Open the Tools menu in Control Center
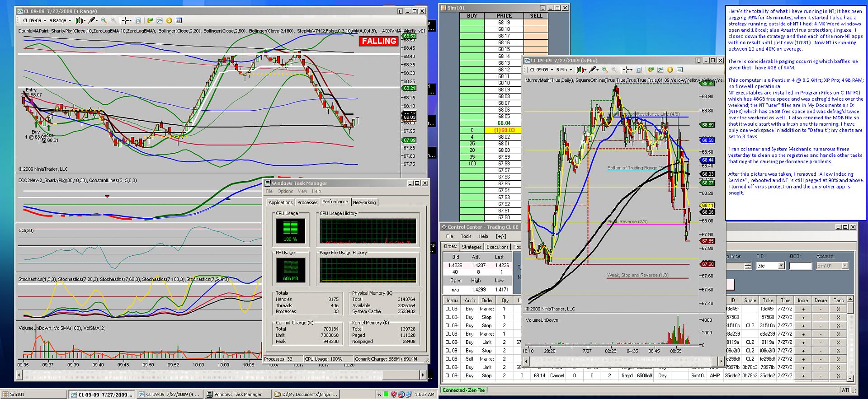The width and height of the screenshot is (868, 399). [x=466, y=236]
